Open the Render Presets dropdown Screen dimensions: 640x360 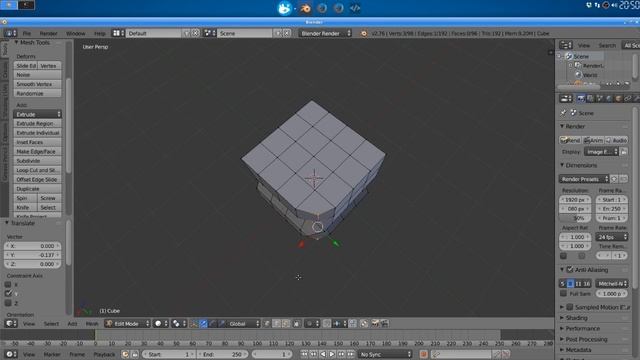[x=584, y=179]
